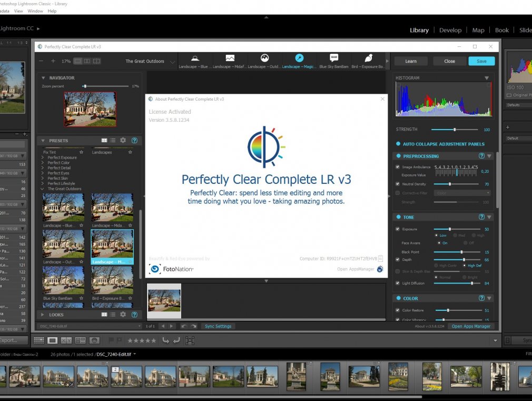The height and width of the screenshot is (401, 532).
Task: Click the zoom in plus icon
Action: [x=53, y=61]
